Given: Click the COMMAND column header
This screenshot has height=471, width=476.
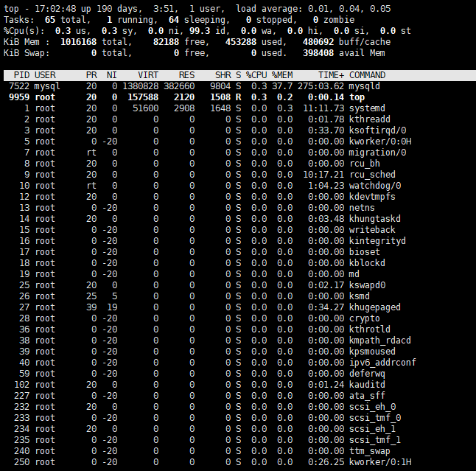Looking at the screenshot, I should 371,75.
